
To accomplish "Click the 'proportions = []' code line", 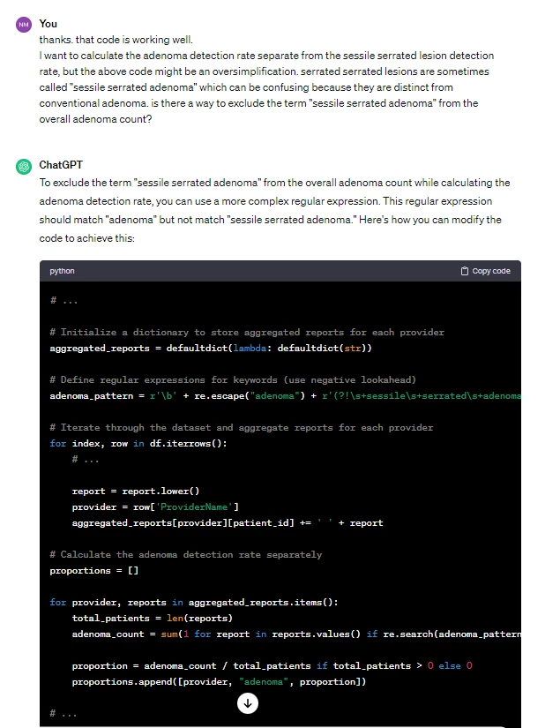I will [94, 571].
